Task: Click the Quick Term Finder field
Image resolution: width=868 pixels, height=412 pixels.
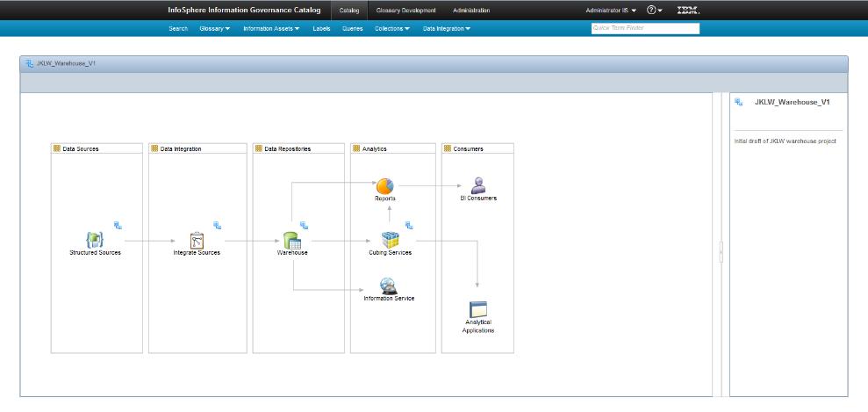Action: 645,28
